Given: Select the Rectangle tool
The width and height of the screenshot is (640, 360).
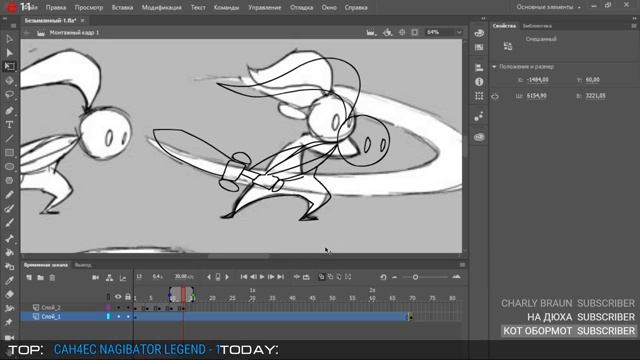Looking at the screenshot, I should click(9, 153).
